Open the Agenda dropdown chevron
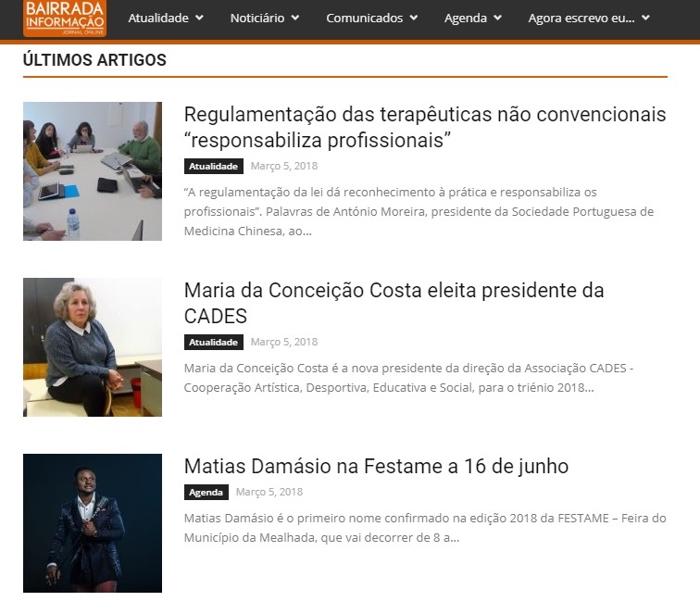The image size is (700, 614). pyautogui.click(x=498, y=18)
